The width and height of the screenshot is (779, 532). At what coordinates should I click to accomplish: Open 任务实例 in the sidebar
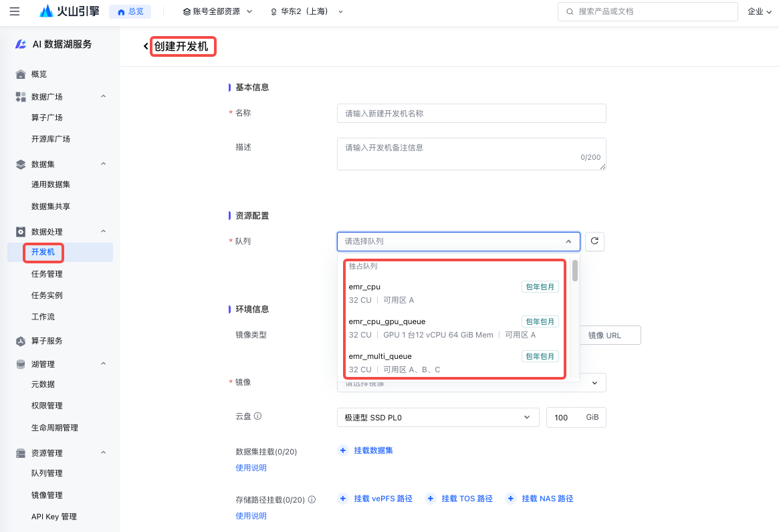tap(47, 295)
